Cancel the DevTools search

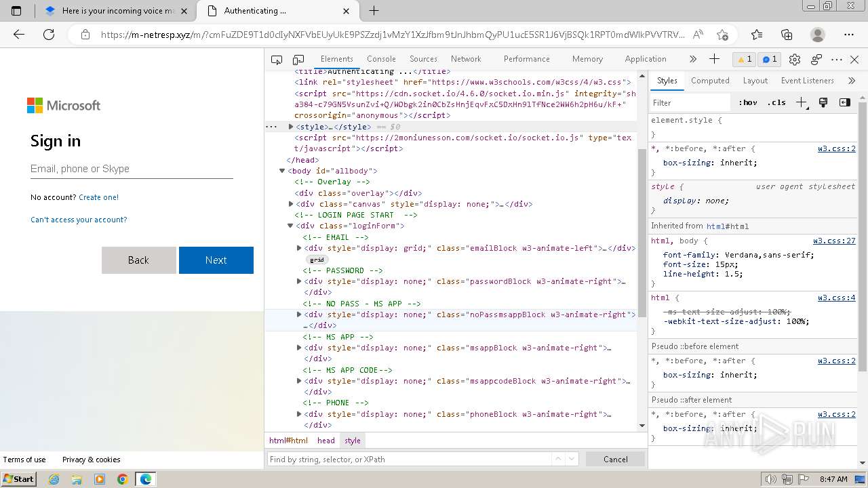[x=616, y=459]
